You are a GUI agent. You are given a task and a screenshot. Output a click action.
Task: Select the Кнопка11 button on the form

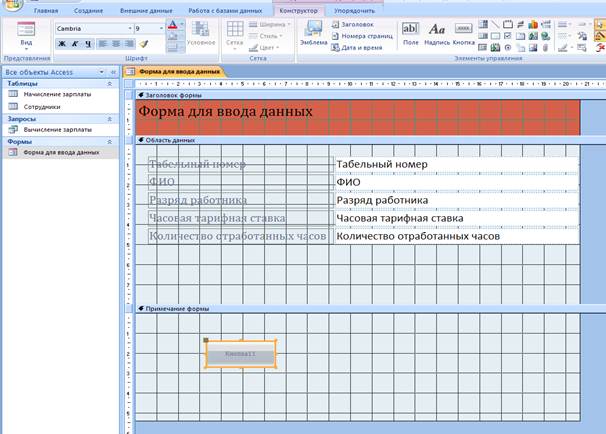[240, 355]
